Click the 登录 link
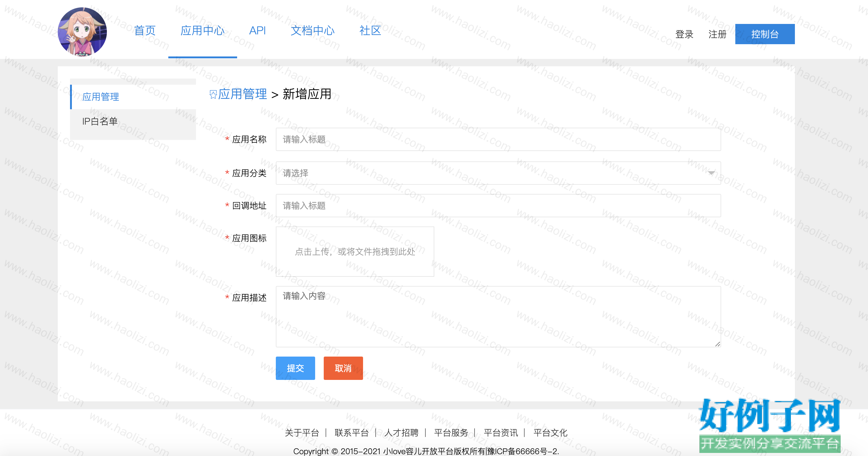The height and width of the screenshot is (456, 868). (x=684, y=34)
